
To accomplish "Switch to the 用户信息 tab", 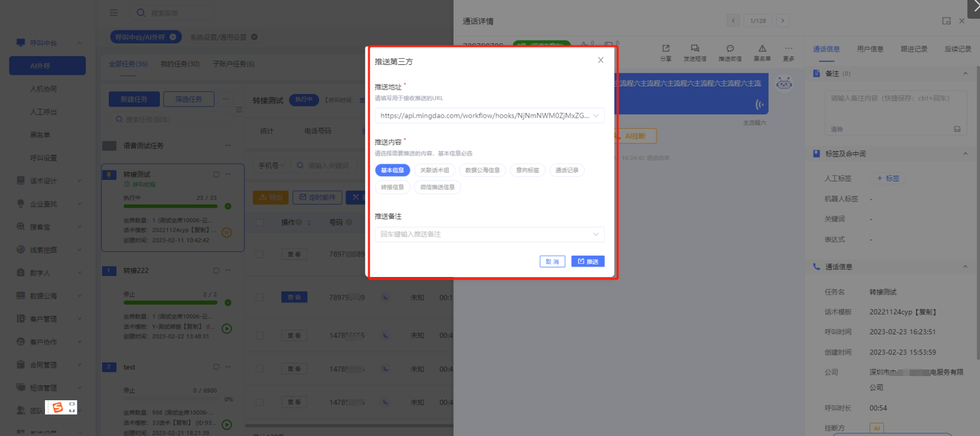I will (x=870, y=49).
